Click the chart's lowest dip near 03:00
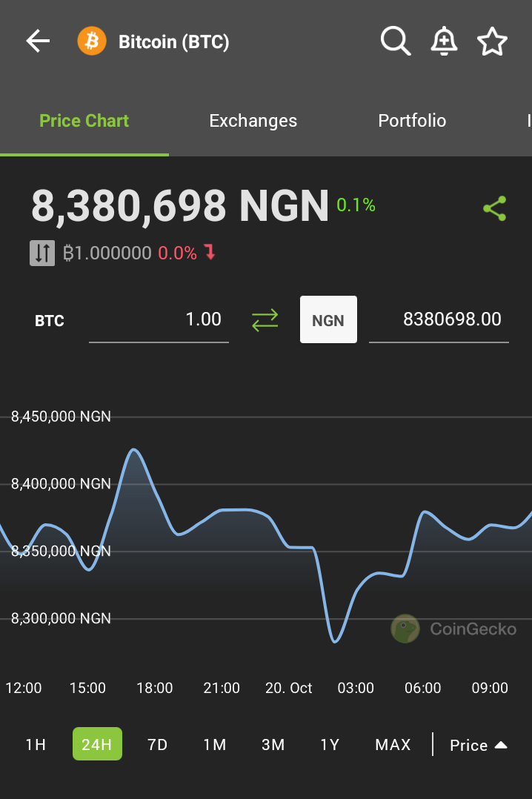This screenshot has width=532, height=799. click(x=335, y=642)
